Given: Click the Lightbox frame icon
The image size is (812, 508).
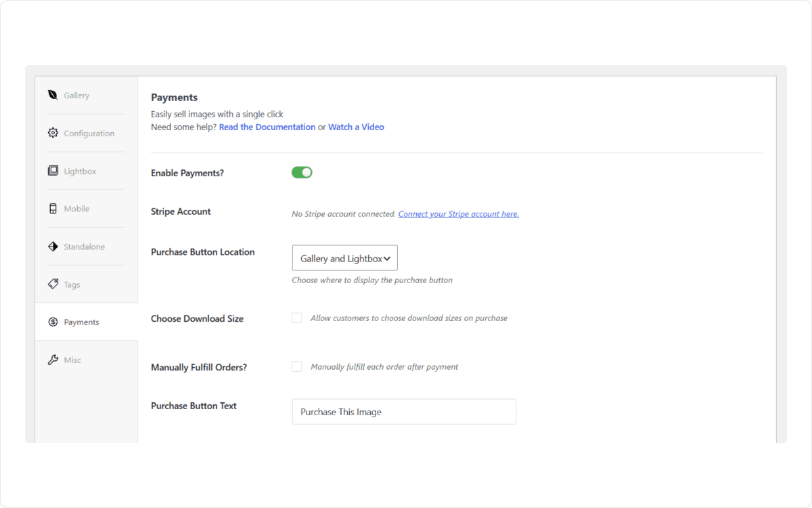Looking at the screenshot, I should tap(53, 171).
